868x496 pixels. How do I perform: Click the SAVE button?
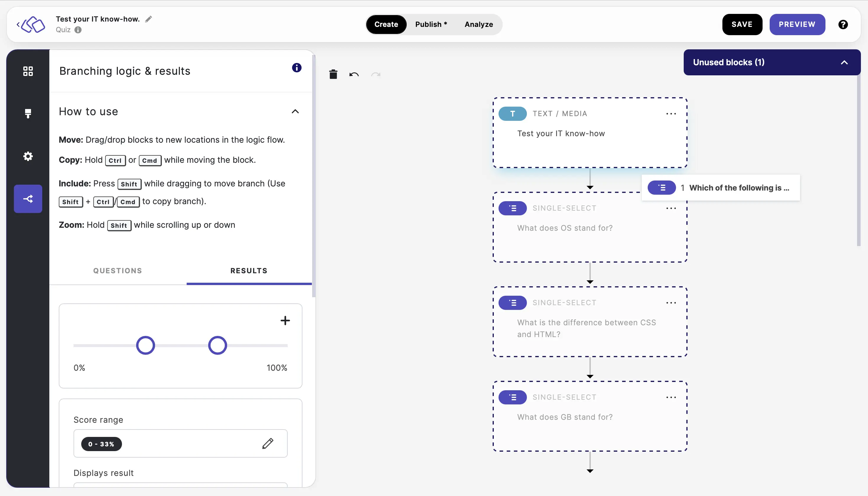pyautogui.click(x=742, y=25)
